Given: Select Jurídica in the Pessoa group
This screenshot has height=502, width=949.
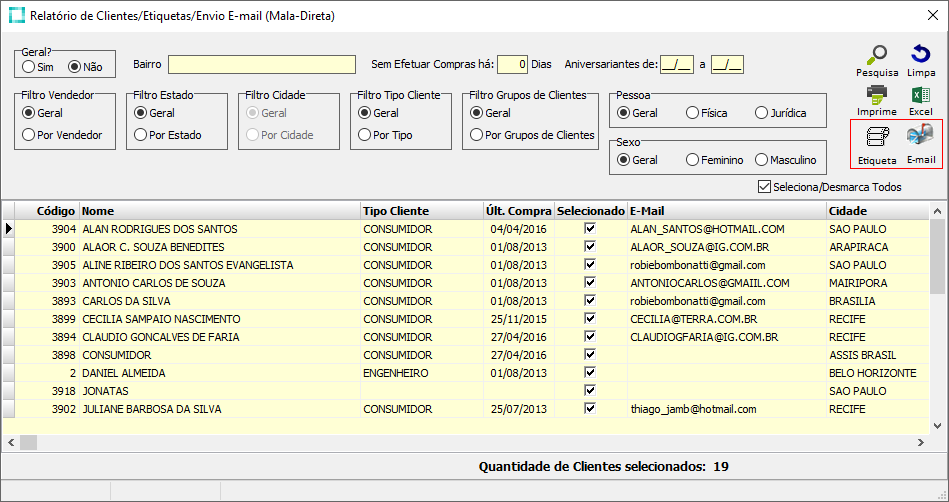Looking at the screenshot, I should [762, 113].
